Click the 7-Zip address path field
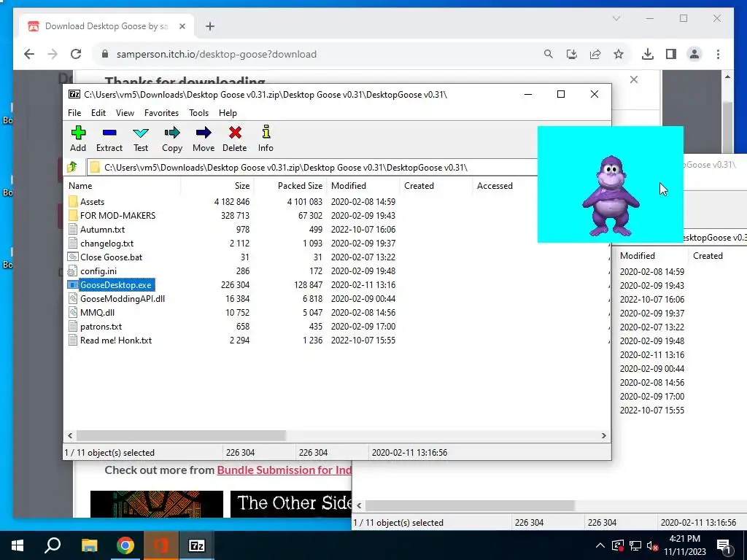This screenshot has height=560, width=747. pyautogui.click(x=312, y=167)
